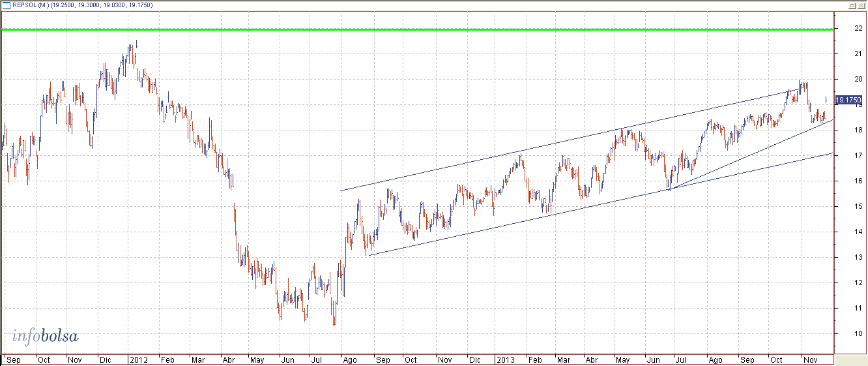
Task: Select the green horizontal resistance line
Action: (417, 29)
